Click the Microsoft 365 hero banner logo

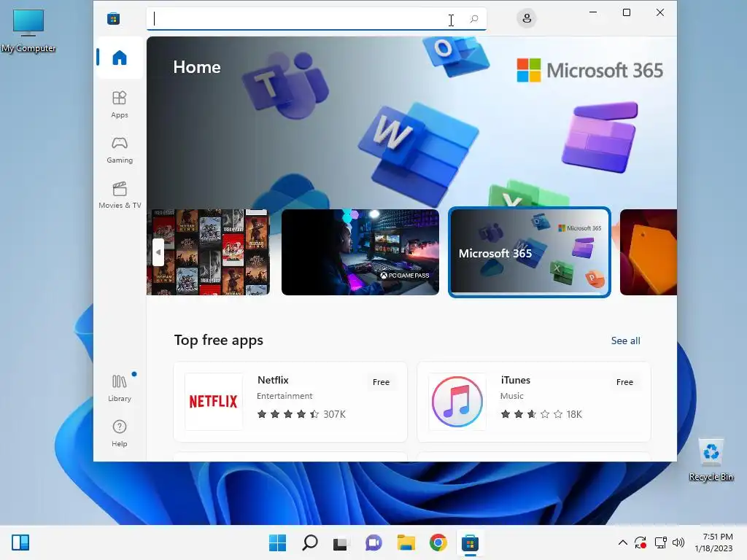click(x=589, y=71)
